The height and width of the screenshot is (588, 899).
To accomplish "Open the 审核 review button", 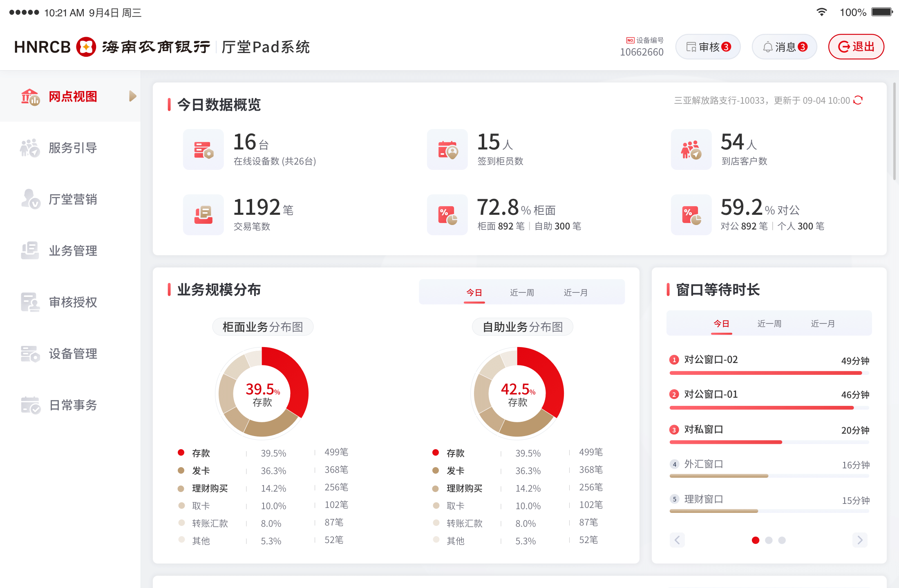I will (708, 47).
